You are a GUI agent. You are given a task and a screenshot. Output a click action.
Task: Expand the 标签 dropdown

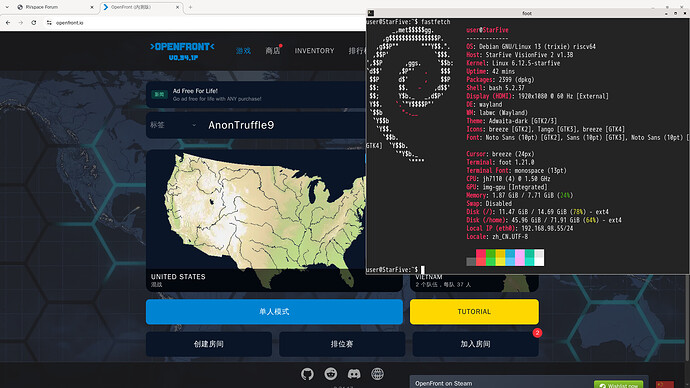click(x=173, y=125)
